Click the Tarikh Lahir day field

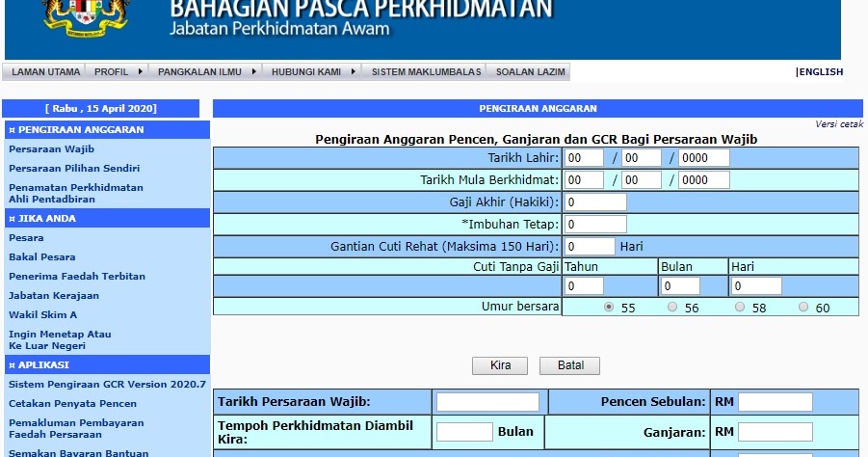[584, 158]
